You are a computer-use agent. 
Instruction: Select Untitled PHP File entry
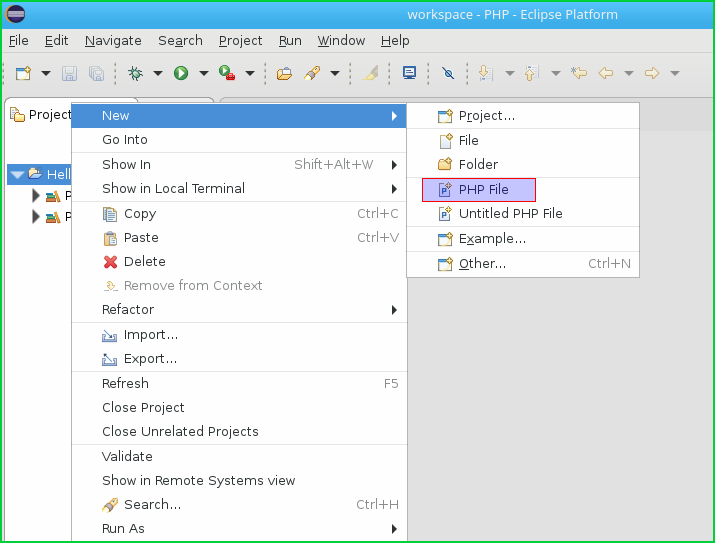click(x=523, y=214)
